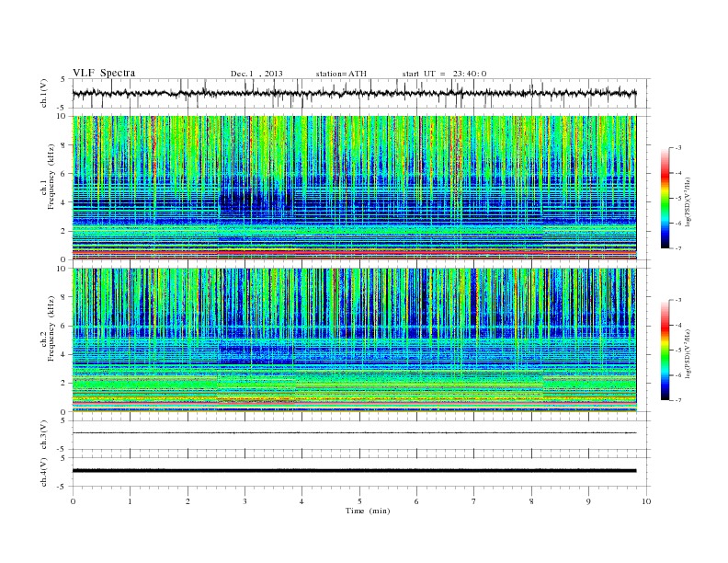The image size is (728, 563).
Task: Click the ch.1 frequency tick label '8'
Action: coord(64,145)
